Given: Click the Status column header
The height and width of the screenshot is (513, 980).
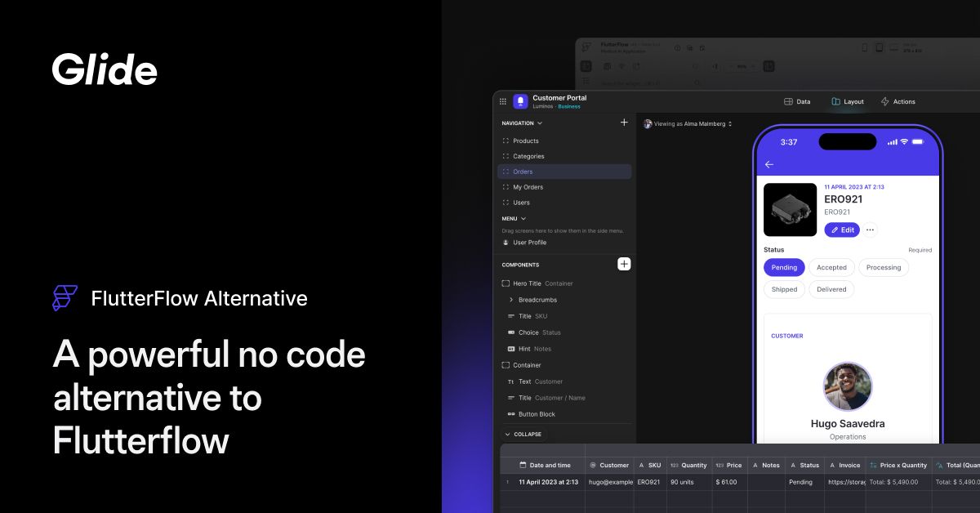Looking at the screenshot, I should click(x=804, y=465).
